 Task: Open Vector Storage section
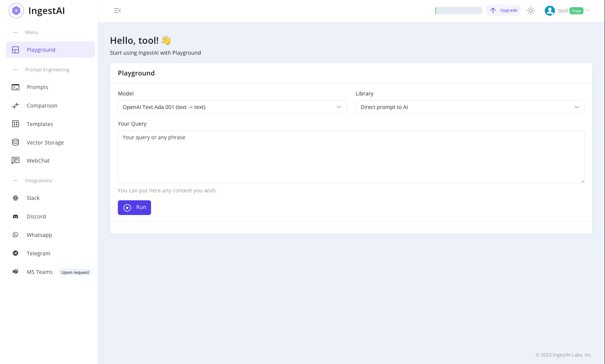(x=50, y=143)
